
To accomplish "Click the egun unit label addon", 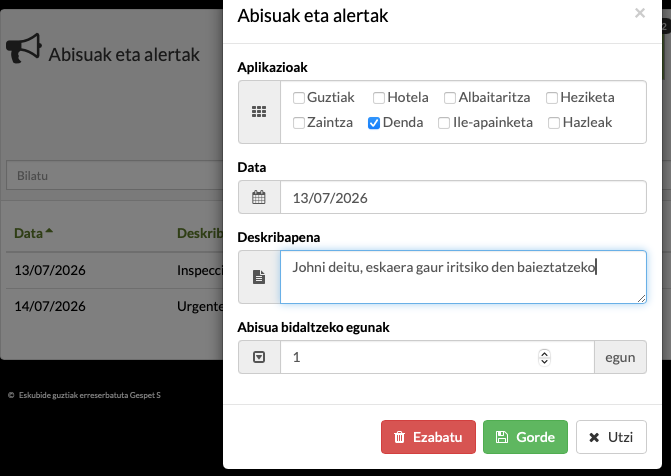I will tap(620, 357).
